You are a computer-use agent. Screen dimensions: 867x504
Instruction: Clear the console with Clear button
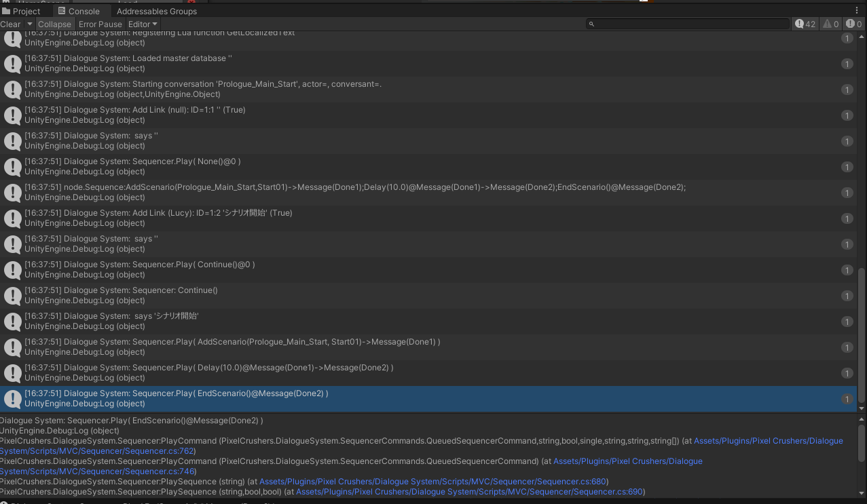[x=10, y=24]
